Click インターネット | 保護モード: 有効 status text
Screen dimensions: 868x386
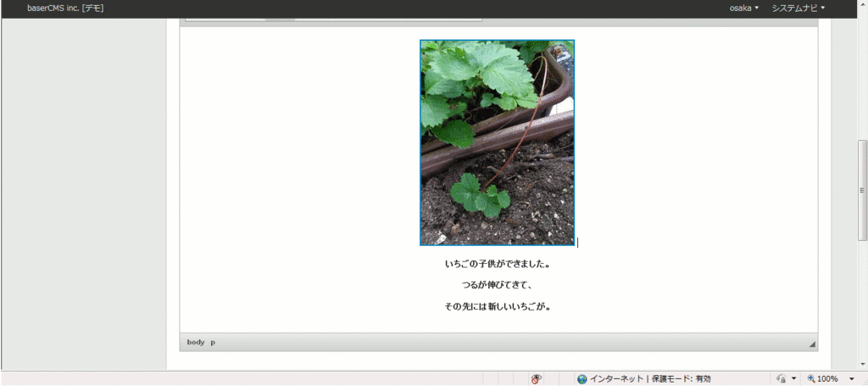pos(650,379)
